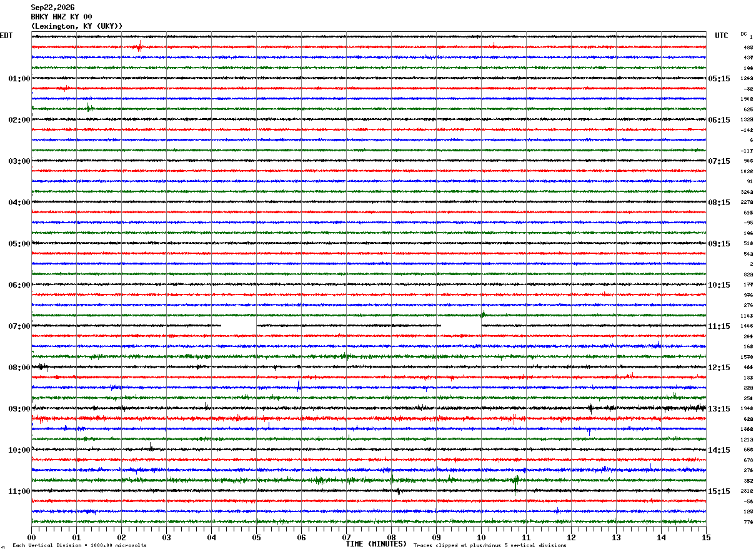Click the 05:15 UTC time label
This screenshot has width=756, height=554.
[x=719, y=79]
